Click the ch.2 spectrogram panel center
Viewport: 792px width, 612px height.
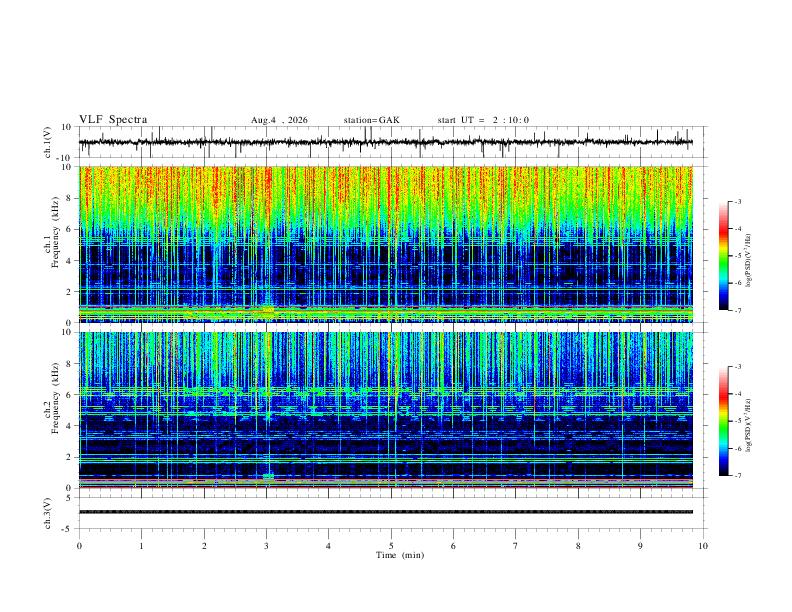pos(385,410)
